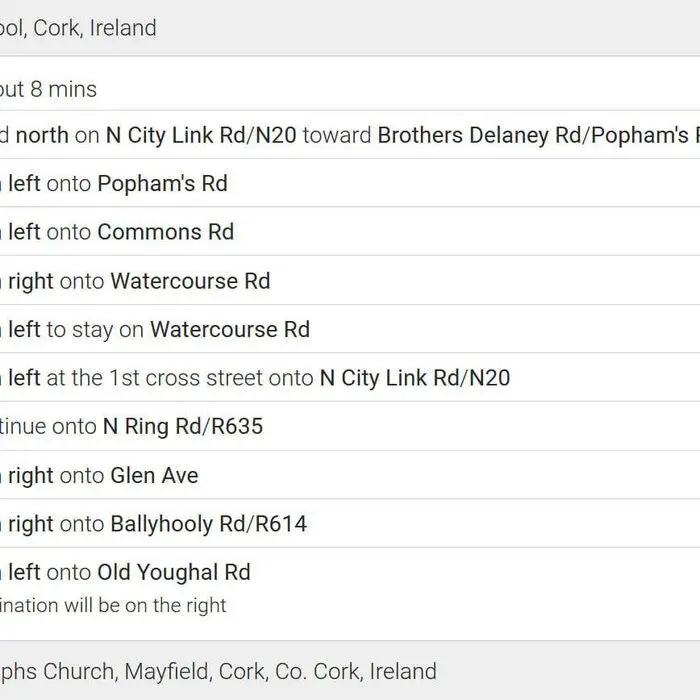This screenshot has height=700, width=700.
Task: Select the 'left onto Popham's Rd' step
Action: tap(350, 183)
